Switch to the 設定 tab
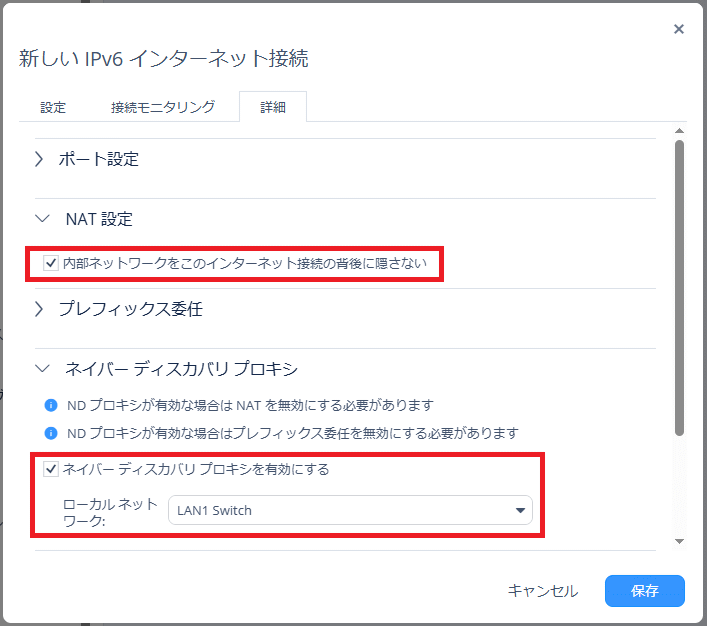 point(53,107)
